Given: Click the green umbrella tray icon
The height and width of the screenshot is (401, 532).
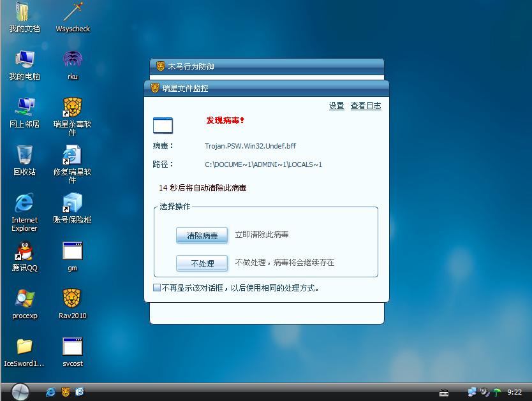Looking at the screenshot, I should point(498,392).
